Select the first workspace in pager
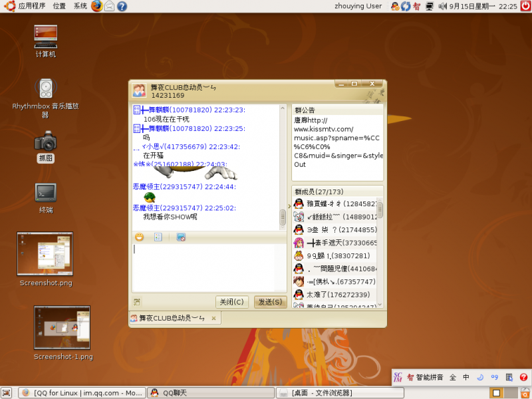This screenshot has height=399, width=532. point(496,393)
